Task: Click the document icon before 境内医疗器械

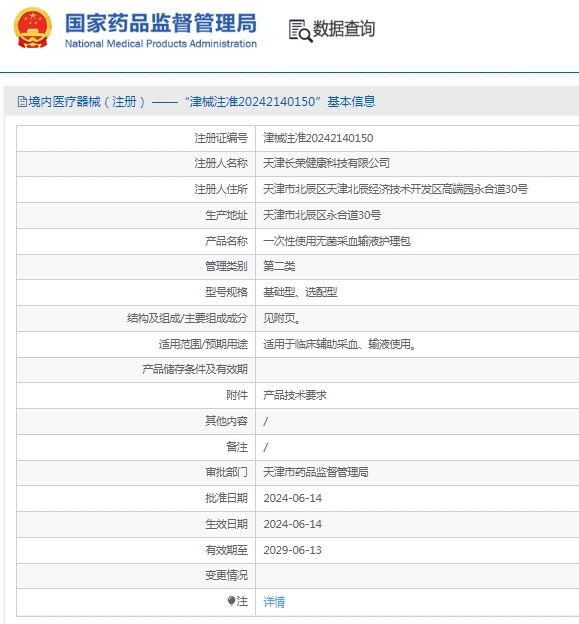Action: pyautogui.click(x=22, y=102)
